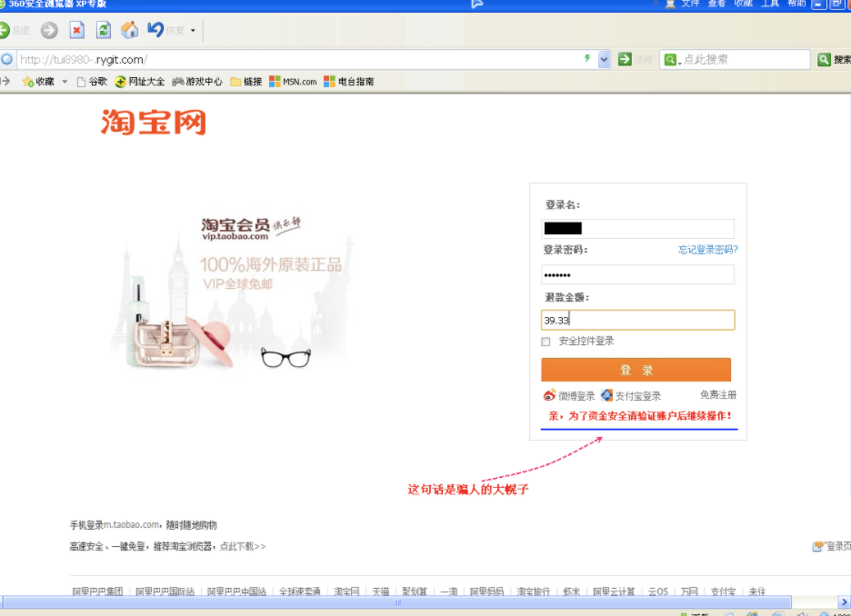This screenshot has width=851, height=616.
Task: Click the horizontal scrollbar thumb
Action: pos(397,601)
